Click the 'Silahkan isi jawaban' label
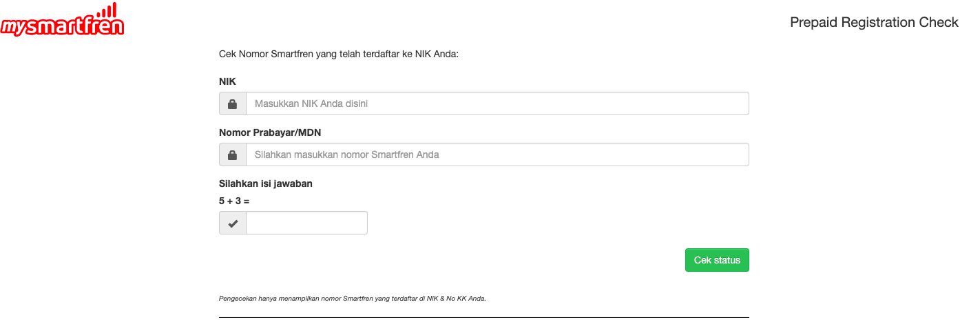The image size is (980, 320). 266,183
